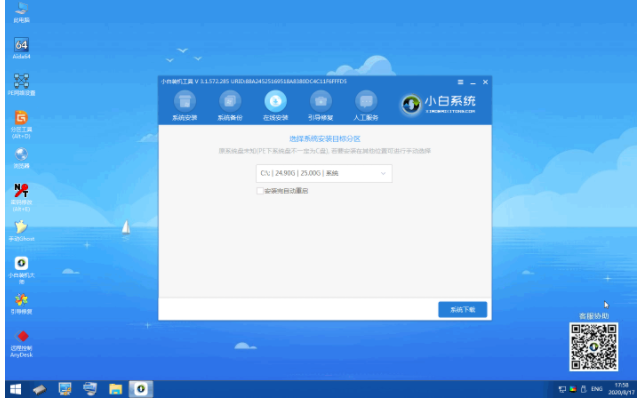Minimize the 小白装机工具 window
The image size is (637, 398).
tap(473, 82)
